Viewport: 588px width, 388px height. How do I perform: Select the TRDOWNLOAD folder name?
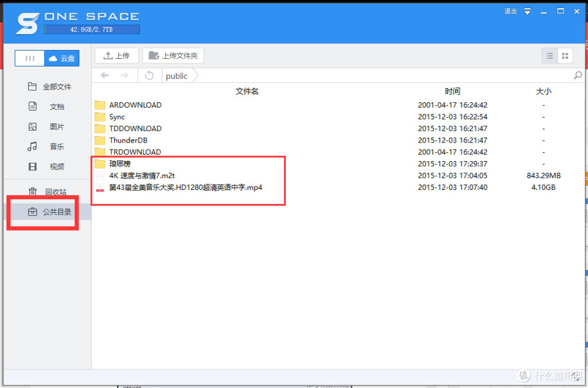point(136,152)
